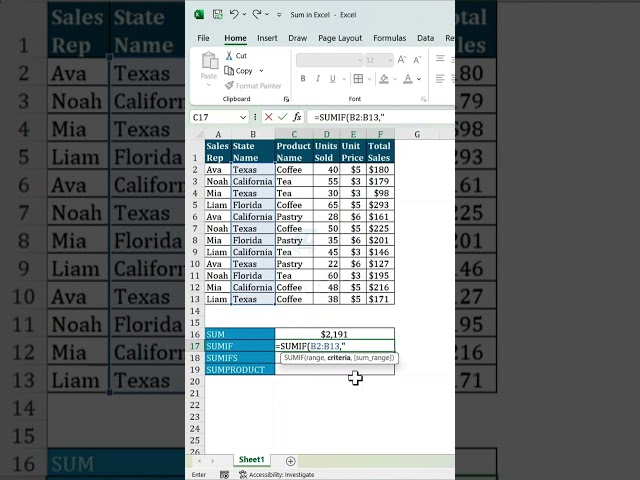Click the Name Box showing C17

click(x=215, y=118)
